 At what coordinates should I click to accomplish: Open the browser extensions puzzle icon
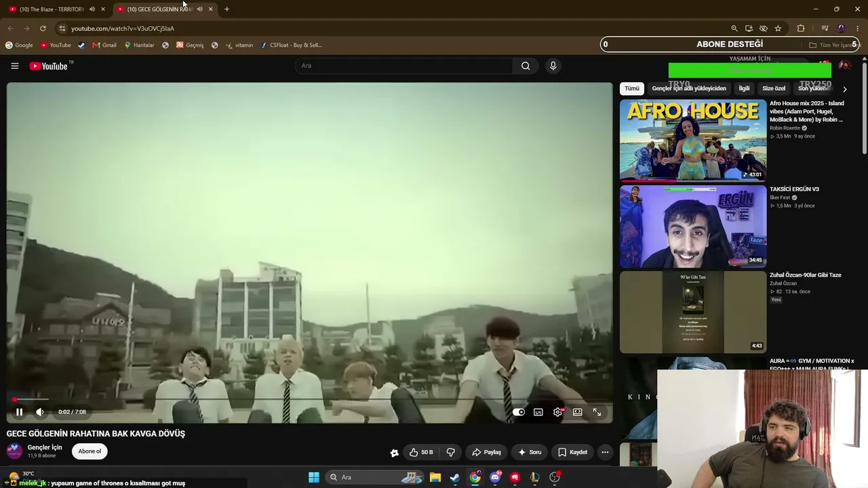coord(801,28)
